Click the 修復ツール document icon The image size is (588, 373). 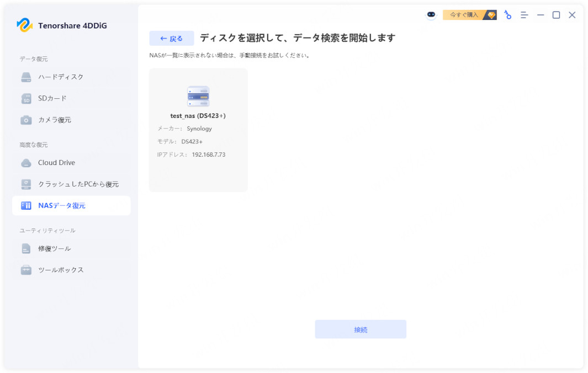[26, 248]
